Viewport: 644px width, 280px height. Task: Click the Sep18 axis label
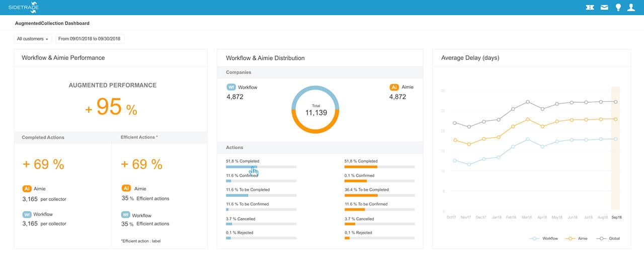(616, 217)
